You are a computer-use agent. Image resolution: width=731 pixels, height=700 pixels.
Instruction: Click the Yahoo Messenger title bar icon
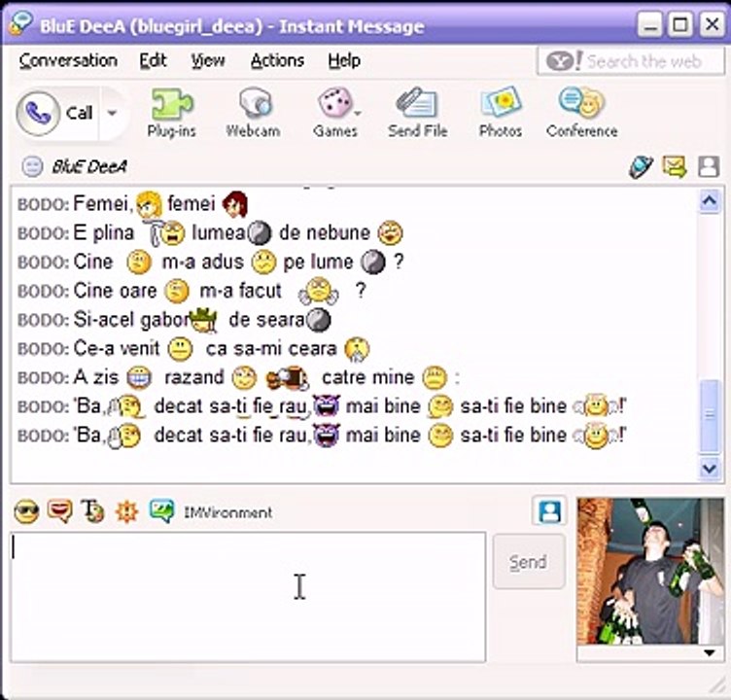click(x=21, y=23)
